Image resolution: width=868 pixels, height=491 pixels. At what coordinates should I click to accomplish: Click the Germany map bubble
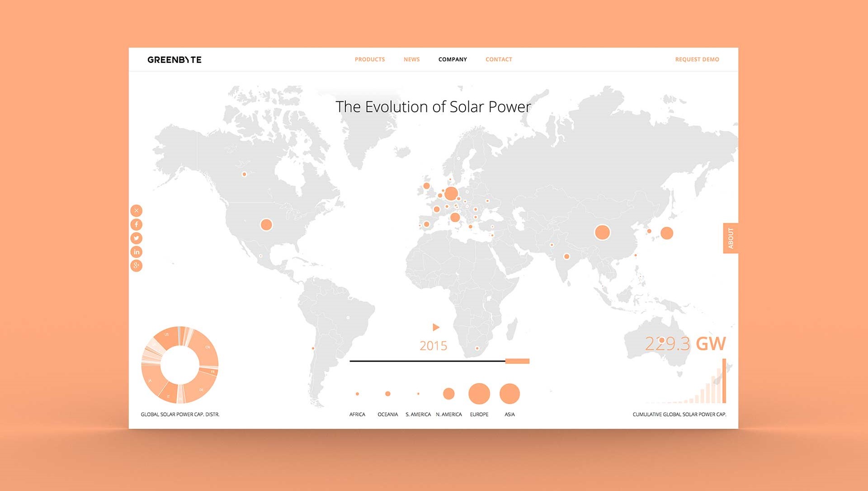click(451, 194)
